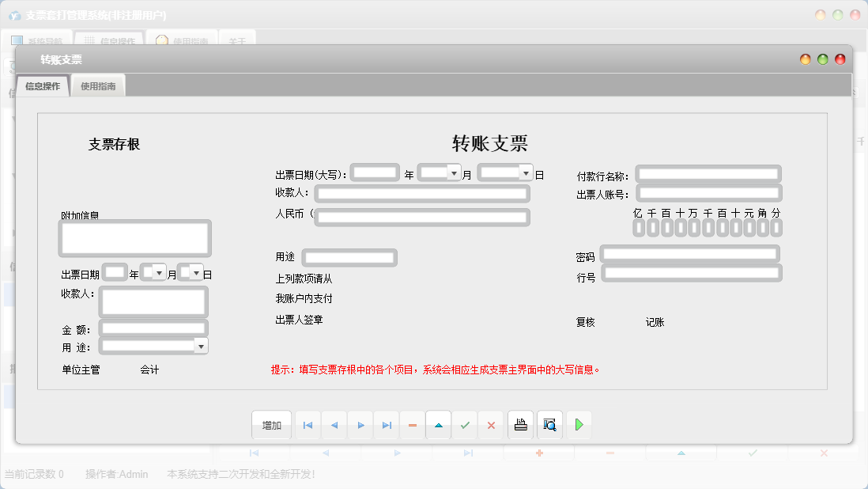Viewport: 868px width, 489px height.
Task: Click the 付款行名称 input field
Action: [x=708, y=172]
